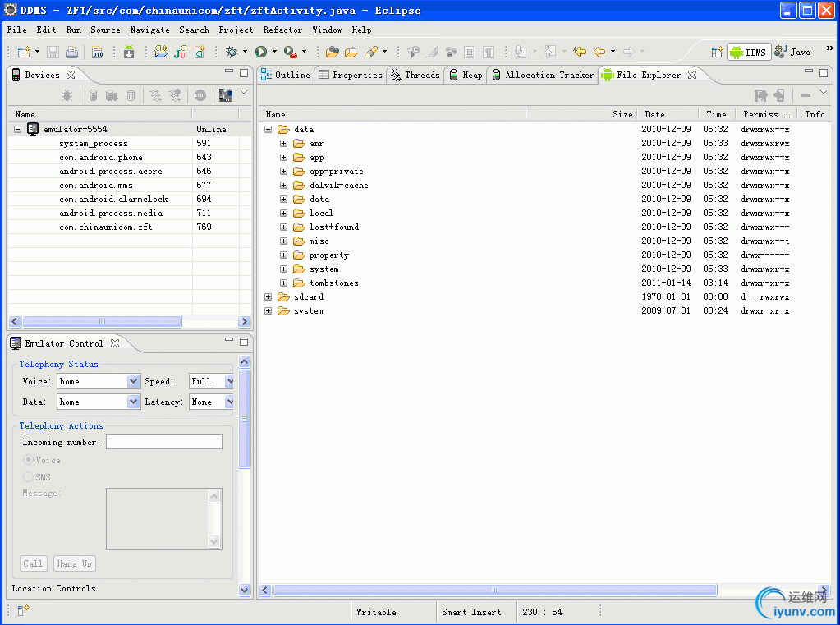Click the Print icon in the main toolbar
Image resolution: width=840 pixels, height=625 pixels.
pos(72,52)
